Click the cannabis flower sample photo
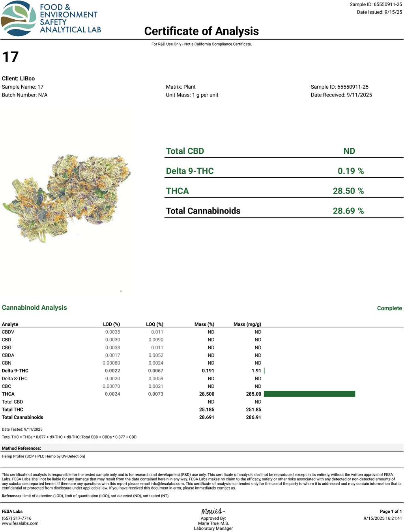The width and height of the screenshot is (404, 532). (x=67, y=197)
